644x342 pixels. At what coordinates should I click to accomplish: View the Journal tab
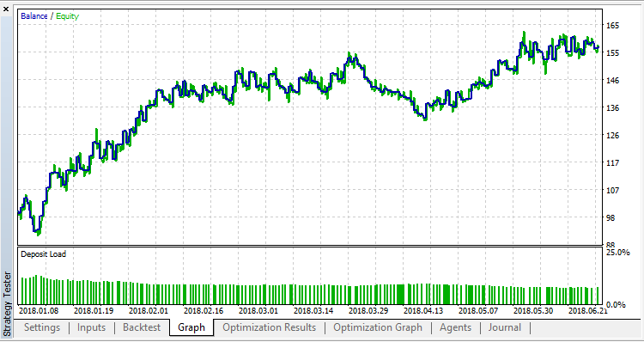click(x=504, y=327)
